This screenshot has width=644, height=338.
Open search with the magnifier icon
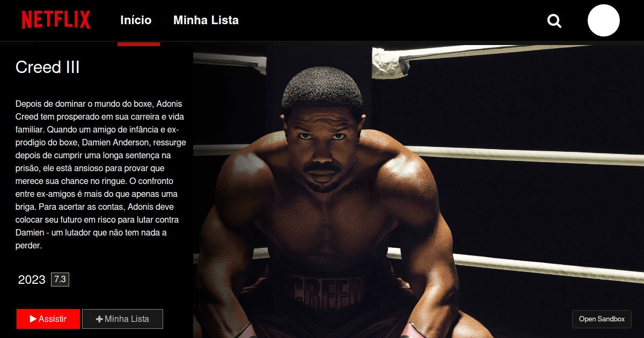coord(554,21)
